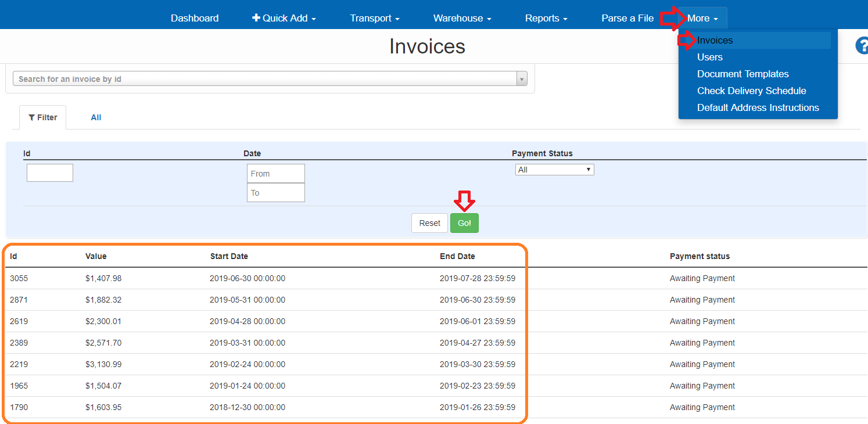Click the blue help question mark icon
This screenshot has height=424, width=868.
[x=862, y=46]
